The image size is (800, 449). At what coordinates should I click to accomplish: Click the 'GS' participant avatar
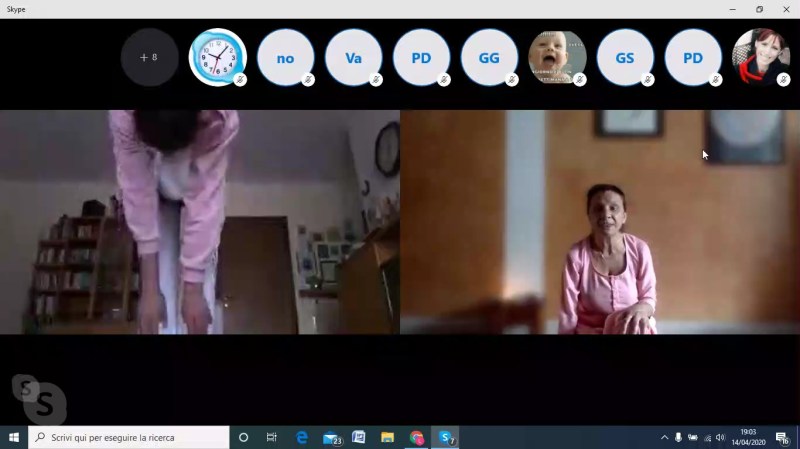click(x=625, y=58)
